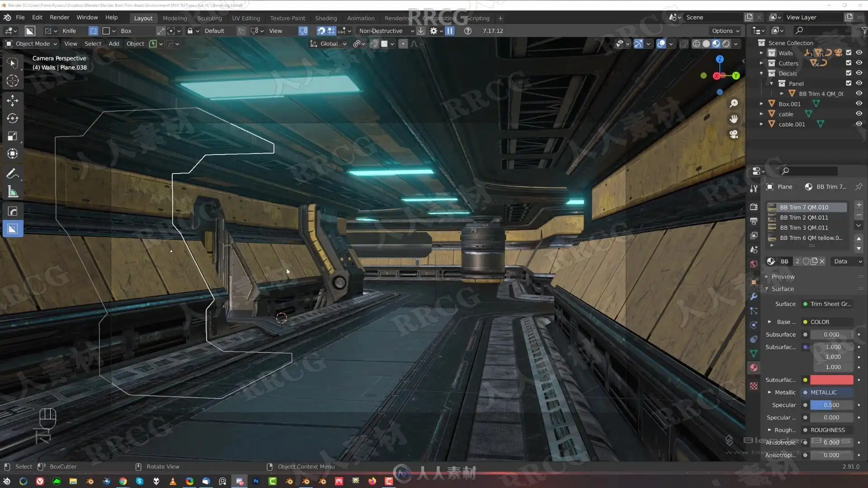Open the Global transform orientation dropdown
The image size is (868, 488).
pos(329,44)
